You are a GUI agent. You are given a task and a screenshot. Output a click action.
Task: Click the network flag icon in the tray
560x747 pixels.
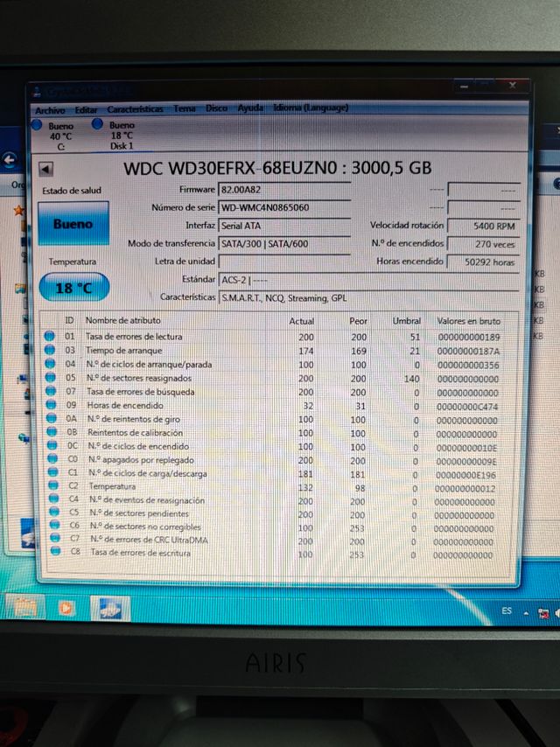pyautogui.click(x=542, y=613)
